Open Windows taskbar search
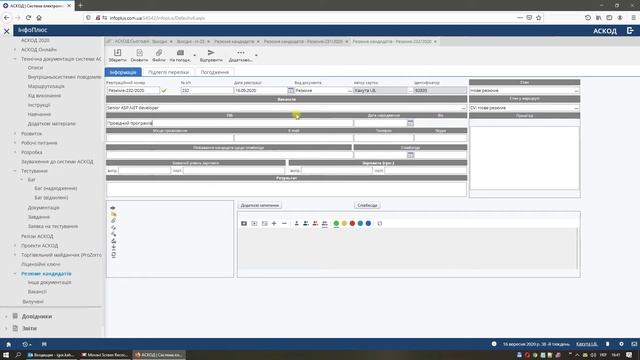This screenshot has height=360, width=640. (18, 355)
